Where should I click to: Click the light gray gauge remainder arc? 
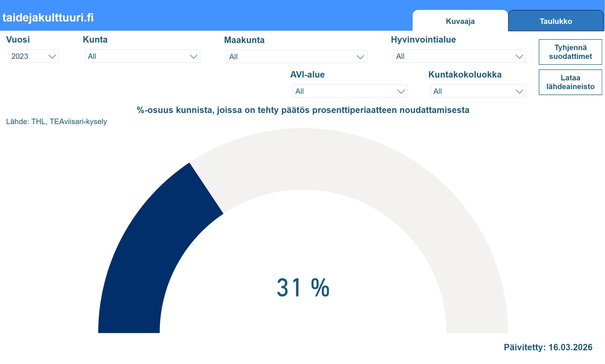[x=388, y=181]
